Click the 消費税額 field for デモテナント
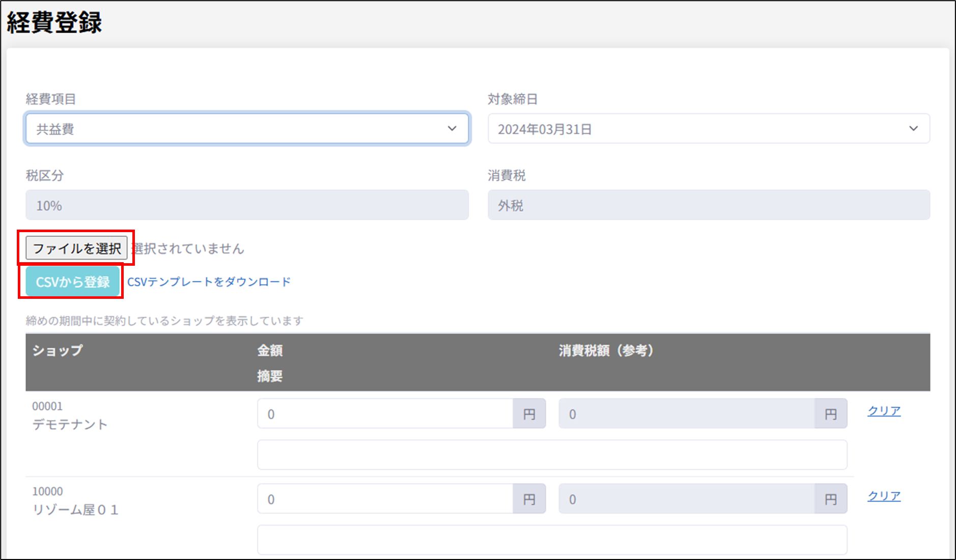Screen dimensions: 956x560 686,414
